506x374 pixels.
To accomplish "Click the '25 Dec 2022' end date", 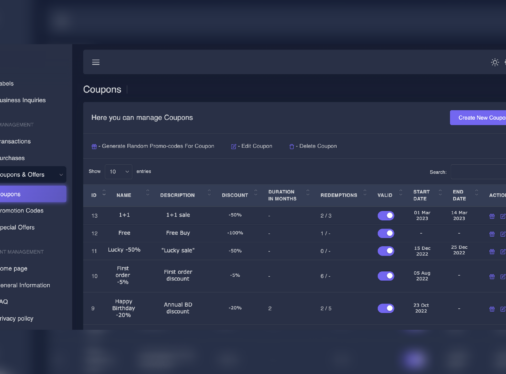I will point(459,250).
